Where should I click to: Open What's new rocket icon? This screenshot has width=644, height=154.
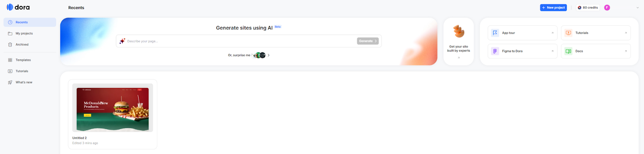(10, 82)
